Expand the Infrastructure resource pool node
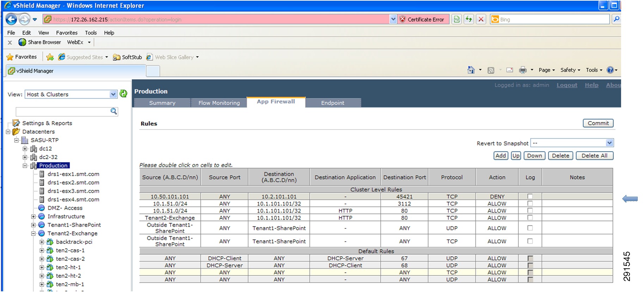 pyautogui.click(x=33, y=216)
